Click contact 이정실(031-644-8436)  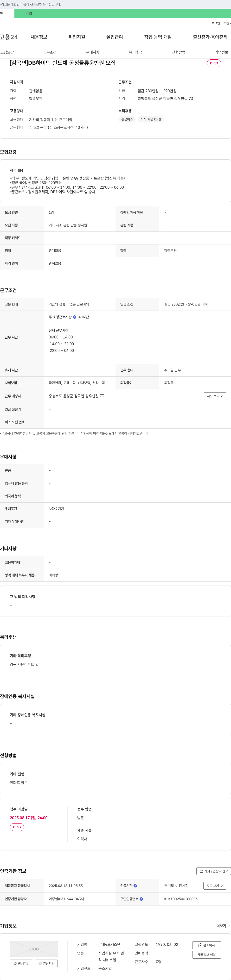click(x=66, y=899)
